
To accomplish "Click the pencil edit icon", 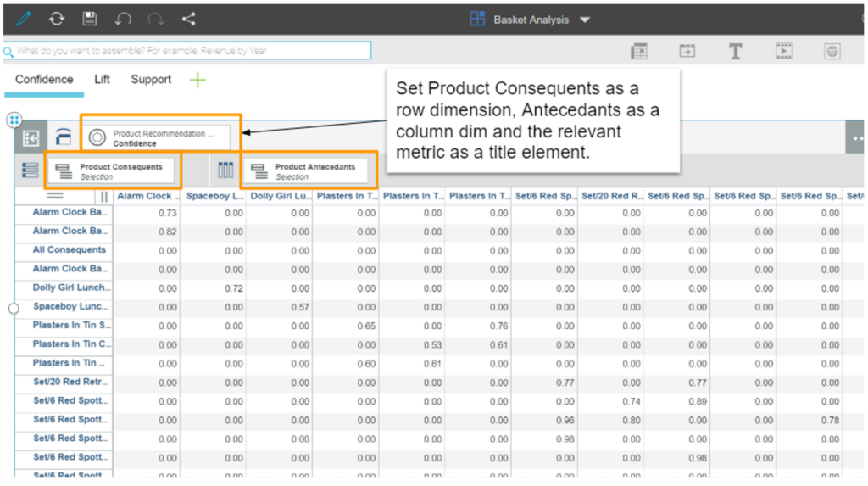I will click(x=24, y=19).
